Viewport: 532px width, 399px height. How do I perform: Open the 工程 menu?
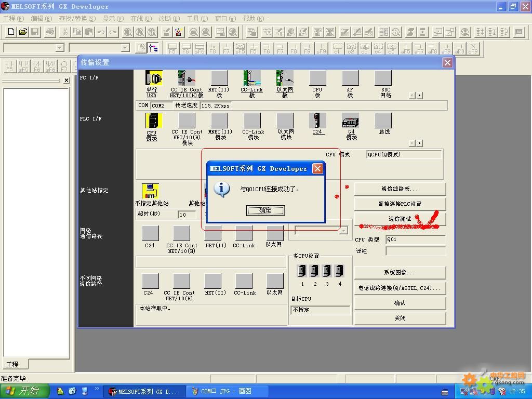click(x=14, y=18)
